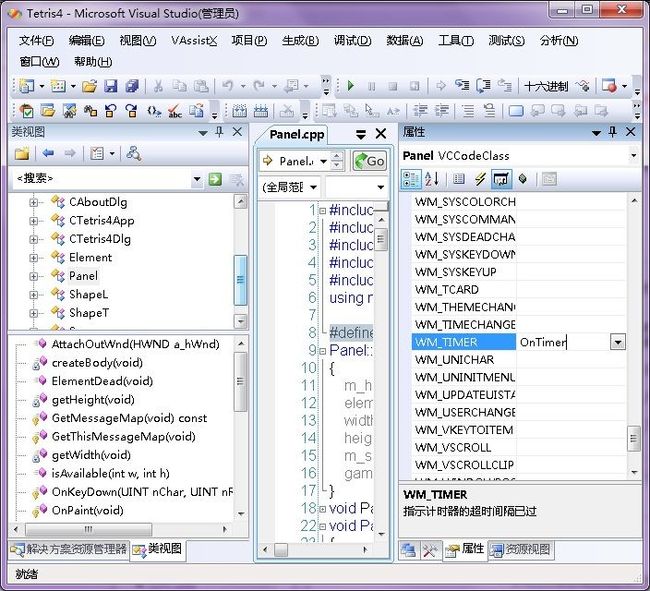The width and height of the screenshot is (650, 591).
Task: Expand code fold at line 18
Action: coord(323,509)
